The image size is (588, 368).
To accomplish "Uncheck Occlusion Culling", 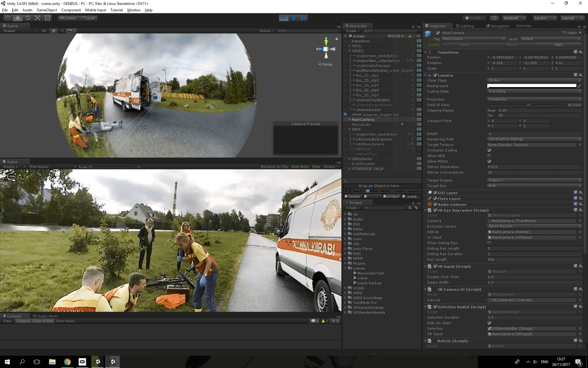I will [489, 150].
